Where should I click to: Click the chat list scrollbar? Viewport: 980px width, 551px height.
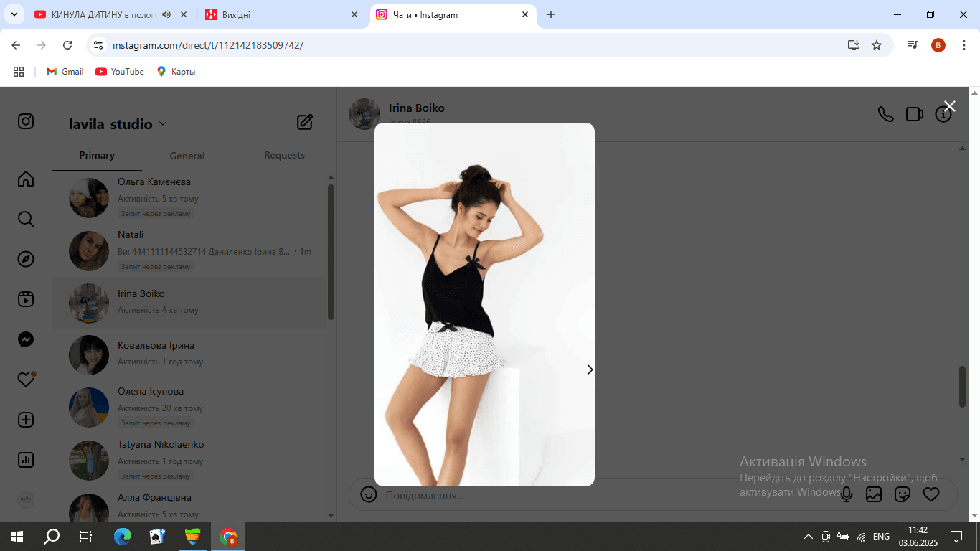pyautogui.click(x=331, y=252)
